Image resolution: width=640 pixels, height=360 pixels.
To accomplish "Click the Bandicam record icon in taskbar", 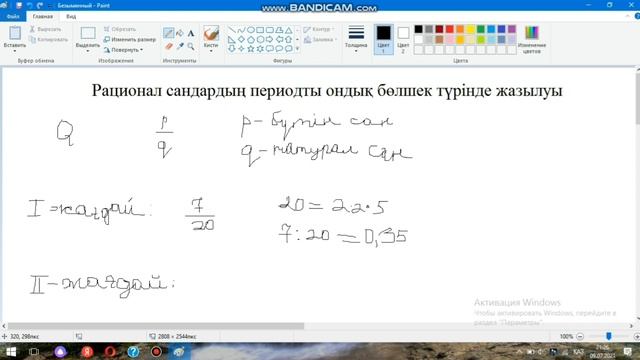I will [x=156, y=351].
